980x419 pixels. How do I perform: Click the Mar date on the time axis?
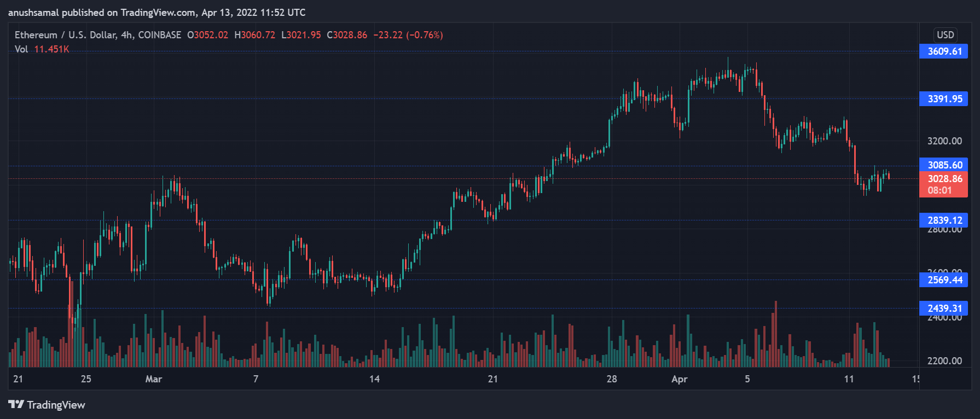coord(154,379)
